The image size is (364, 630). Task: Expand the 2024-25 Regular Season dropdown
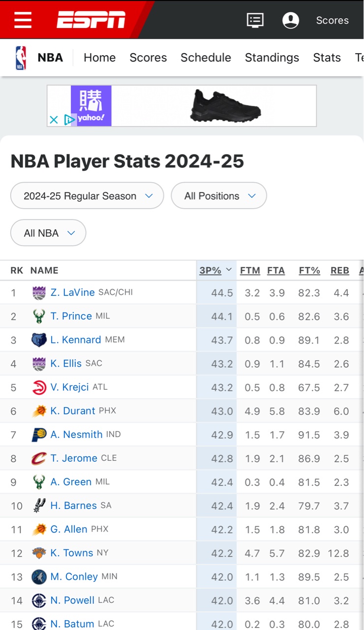tap(87, 196)
